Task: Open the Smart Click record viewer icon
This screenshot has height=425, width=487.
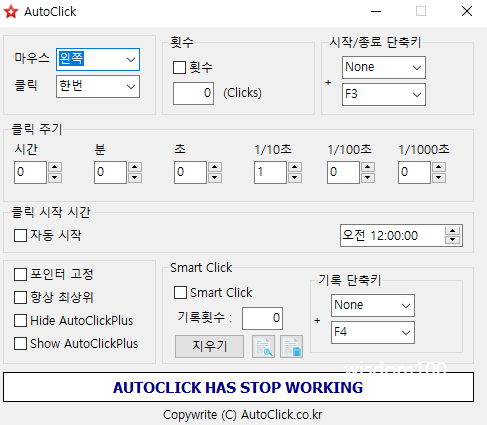Action: pyautogui.click(x=263, y=347)
